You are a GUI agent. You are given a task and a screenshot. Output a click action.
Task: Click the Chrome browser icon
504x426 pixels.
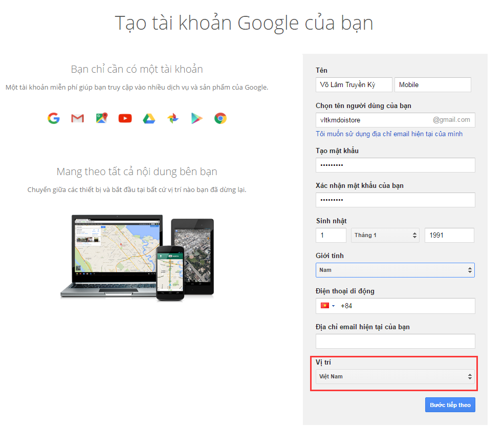(221, 118)
